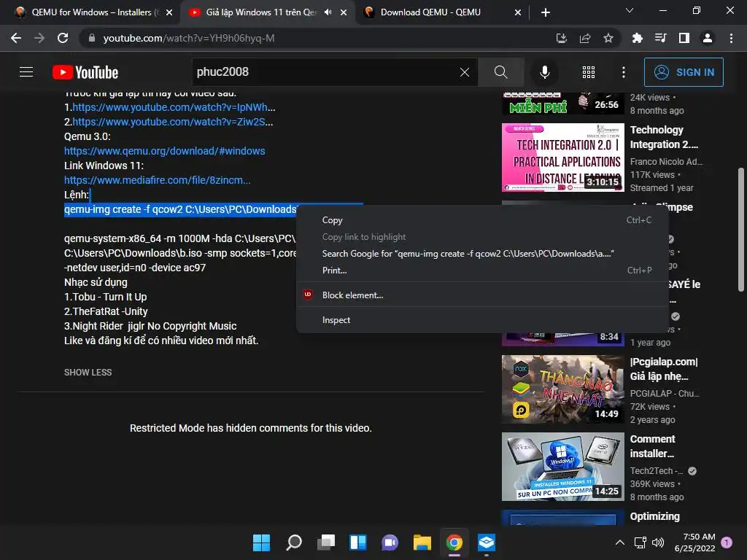Open Windows 11 installer 14:25 thumbnail
Image resolution: width=747 pixels, height=560 pixels.
coord(562,467)
